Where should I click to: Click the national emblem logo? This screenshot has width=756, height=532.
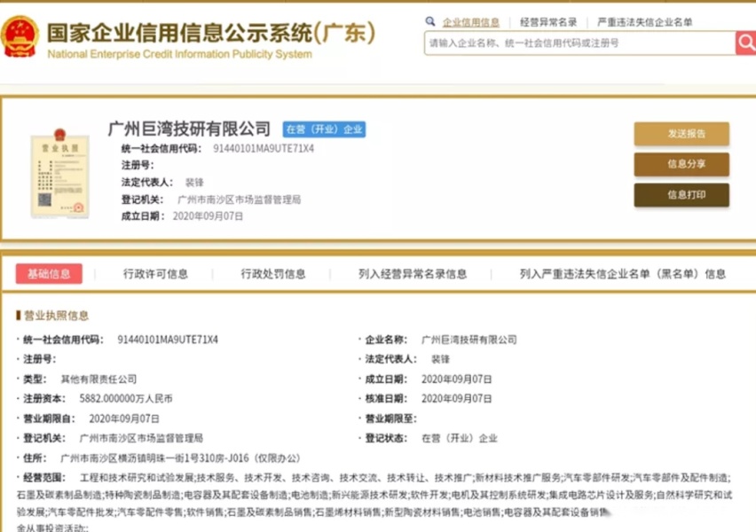pyautogui.click(x=20, y=36)
